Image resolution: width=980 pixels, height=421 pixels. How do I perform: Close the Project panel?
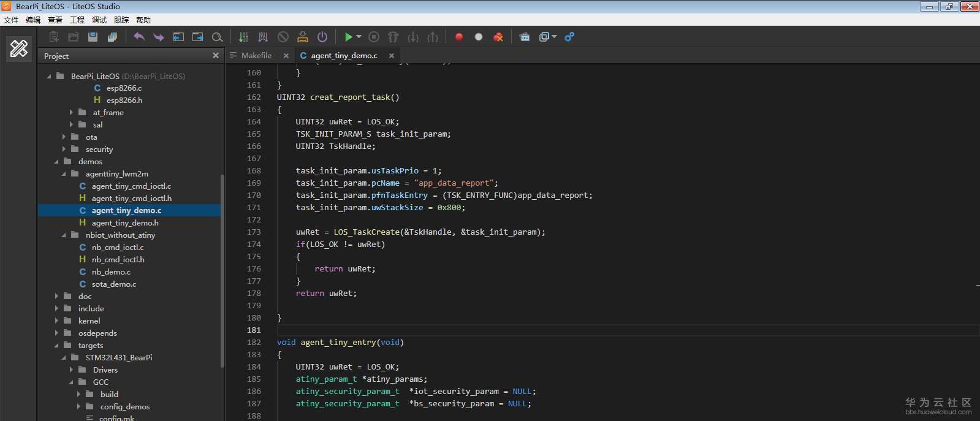tap(216, 55)
